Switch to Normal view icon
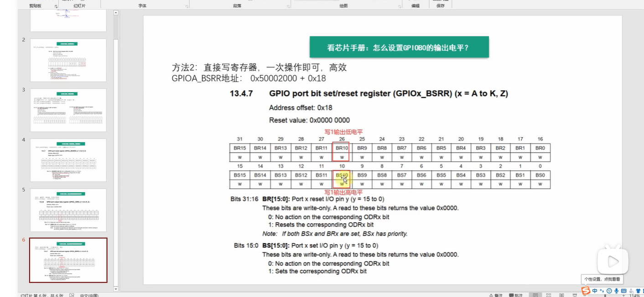Image resolution: width=644 pixels, height=297 pixels. pyautogui.click(x=535, y=295)
